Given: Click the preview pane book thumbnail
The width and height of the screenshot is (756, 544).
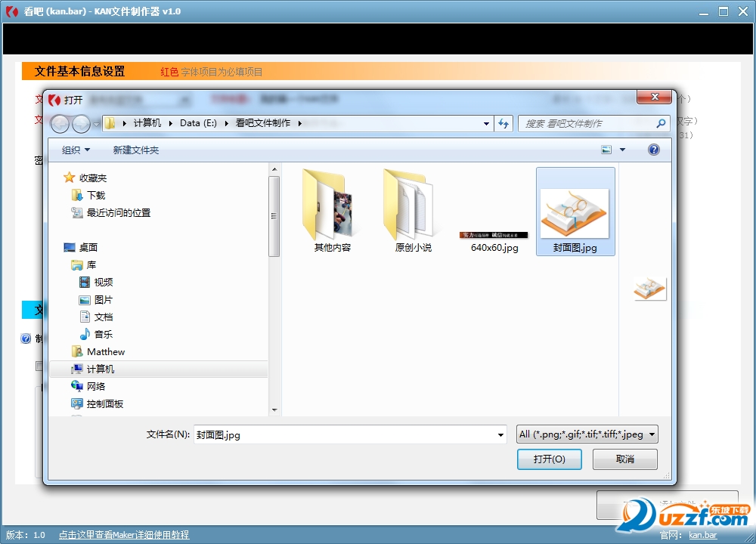Looking at the screenshot, I should click(x=650, y=289).
